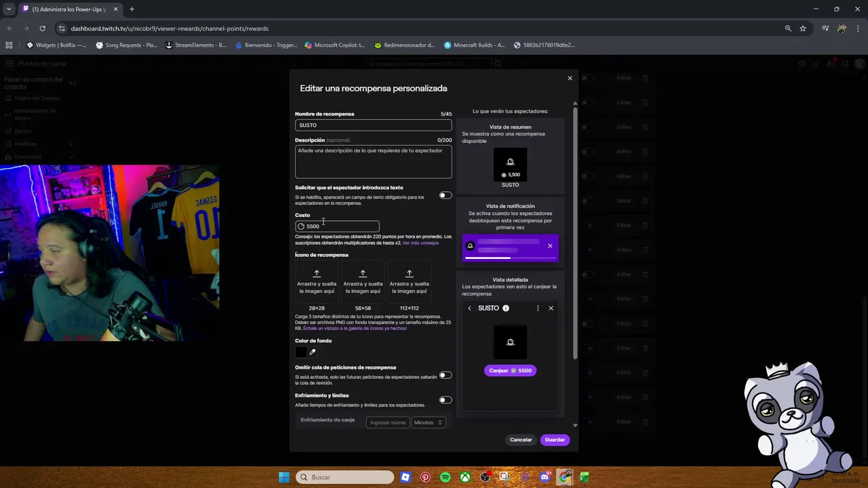Toggle skip reward requests queue
The width and height of the screenshot is (868, 488).
[445, 375]
